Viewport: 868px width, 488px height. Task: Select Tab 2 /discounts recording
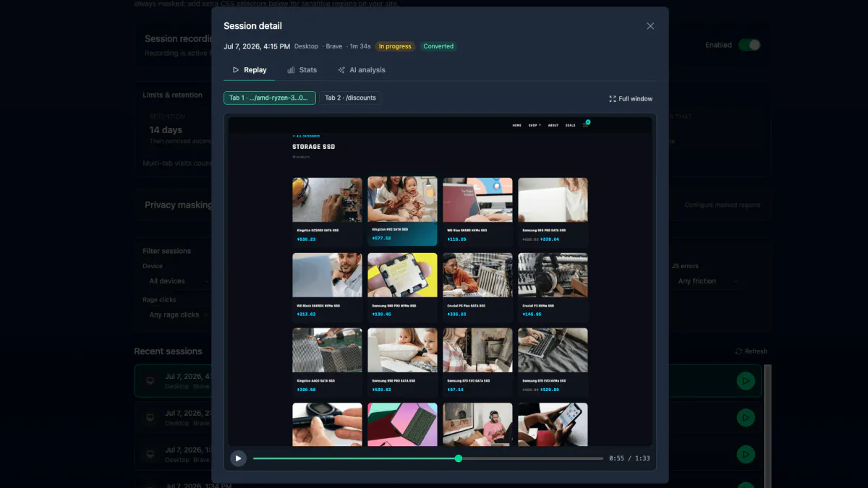click(x=350, y=98)
